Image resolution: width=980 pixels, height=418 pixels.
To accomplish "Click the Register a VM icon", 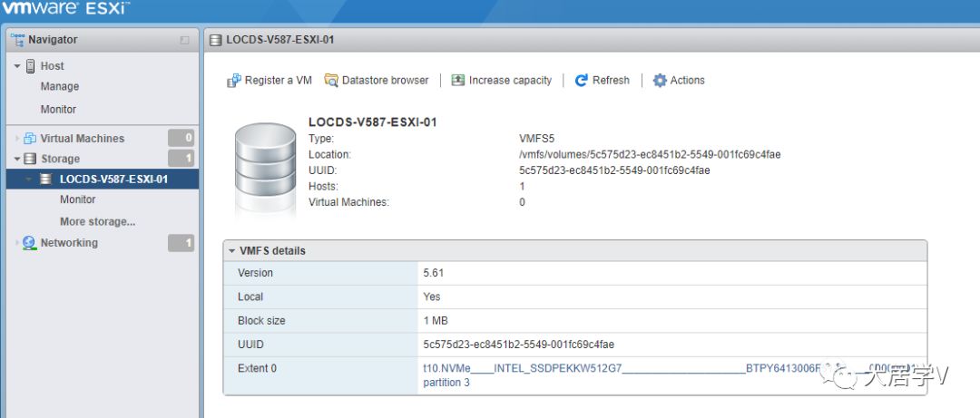I will [x=234, y=81].
